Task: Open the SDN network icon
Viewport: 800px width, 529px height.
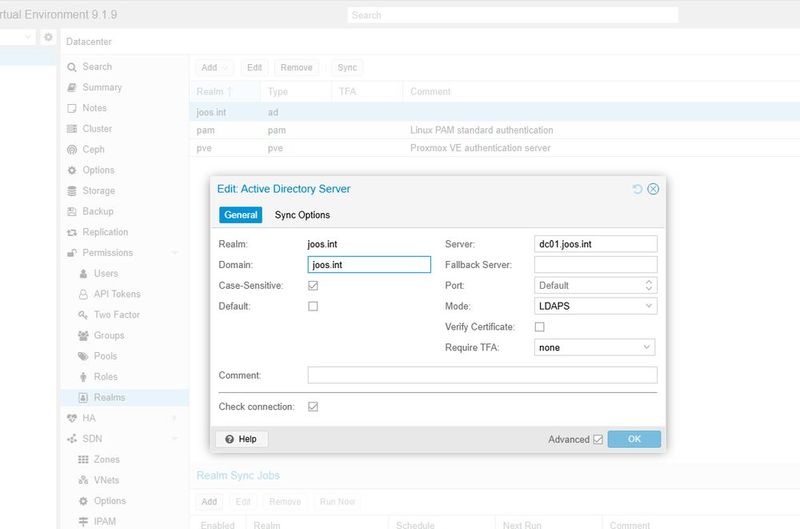Action: (x=72, y=439)
